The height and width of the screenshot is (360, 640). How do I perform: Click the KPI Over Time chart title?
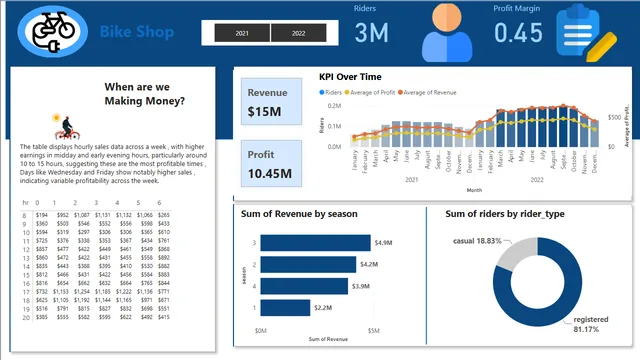coord(350,77)
